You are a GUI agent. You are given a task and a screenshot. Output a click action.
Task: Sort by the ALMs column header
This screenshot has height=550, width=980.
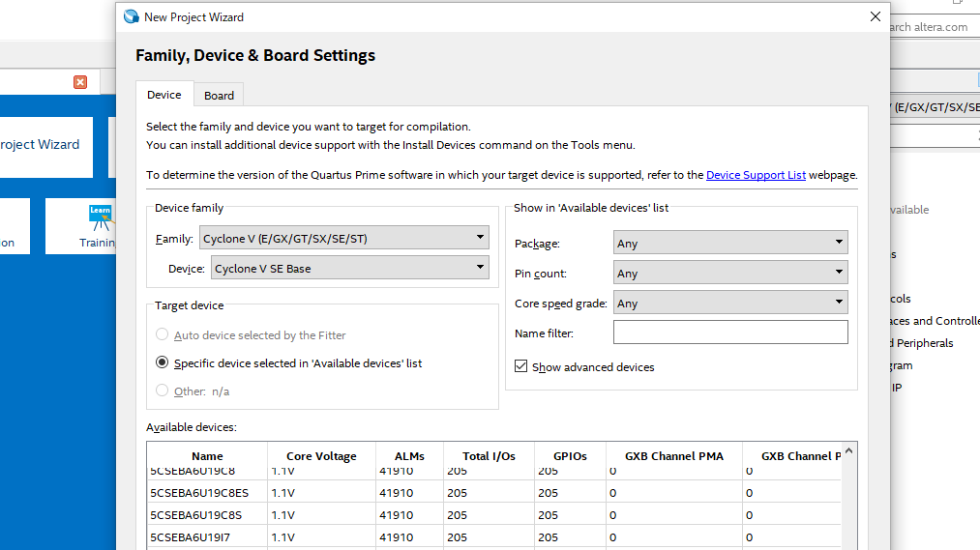coord(409,456)
